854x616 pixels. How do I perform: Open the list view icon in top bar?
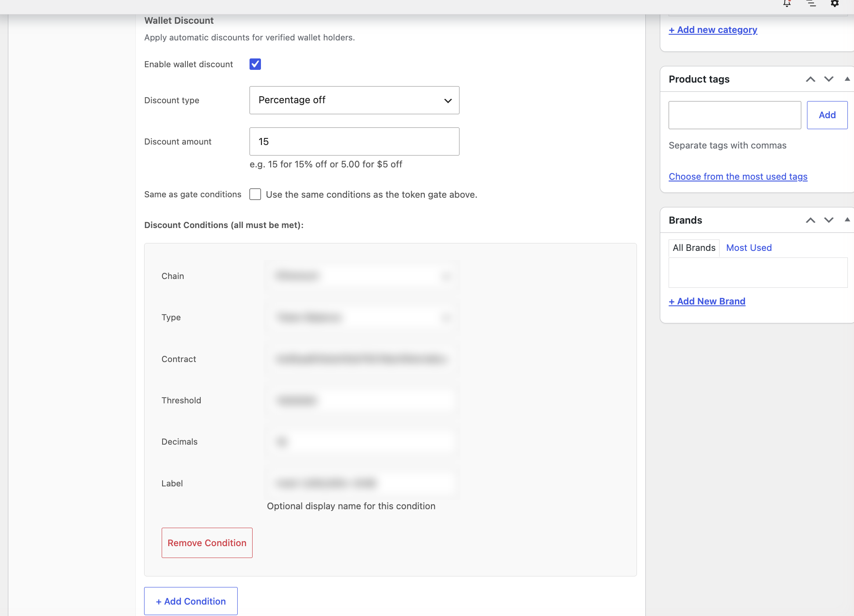[811, 4]
